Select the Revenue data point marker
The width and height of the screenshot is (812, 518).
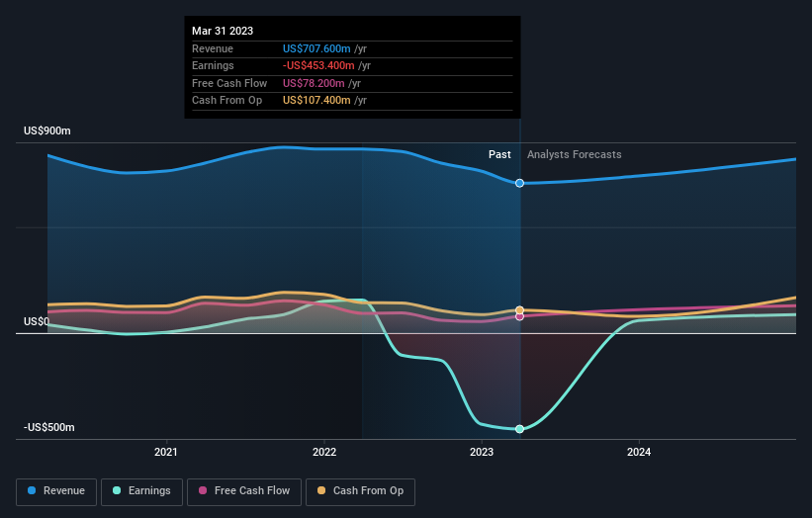point(519,183)
